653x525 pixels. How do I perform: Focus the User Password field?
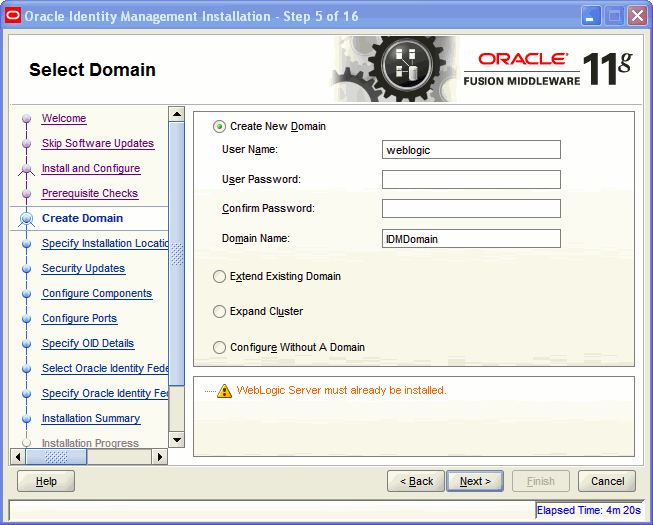(x=471, y=179)
